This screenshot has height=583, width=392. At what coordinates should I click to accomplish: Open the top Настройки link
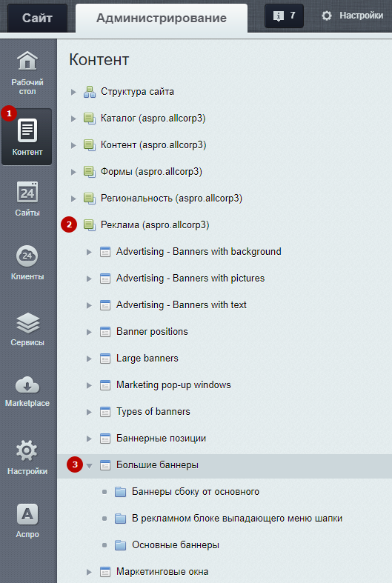pyautogui.click(x=361, y=16)
